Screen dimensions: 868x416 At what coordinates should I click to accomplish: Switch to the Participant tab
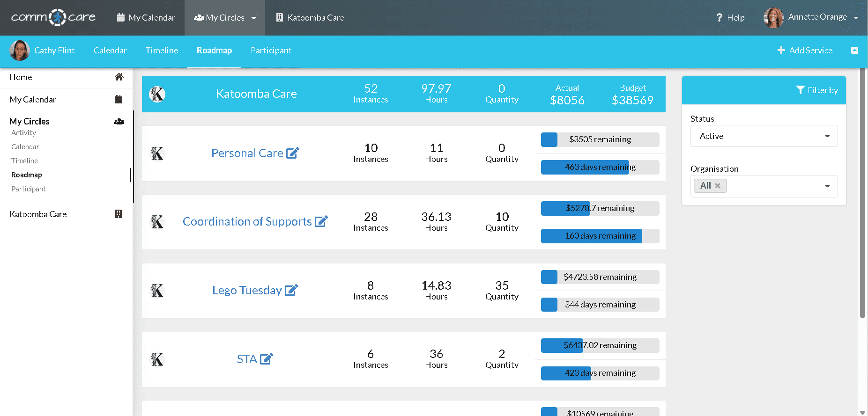pyautogui.click(x=271, y=51)
